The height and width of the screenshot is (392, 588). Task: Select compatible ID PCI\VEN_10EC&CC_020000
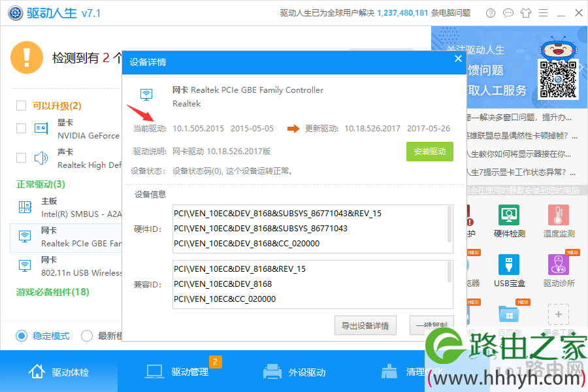(225, 299)
